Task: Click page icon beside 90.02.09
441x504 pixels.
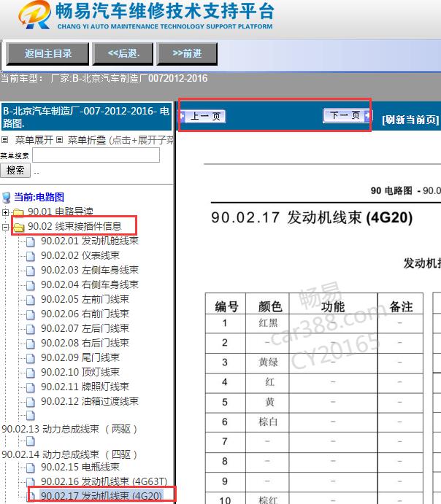Action: [30, 358]
